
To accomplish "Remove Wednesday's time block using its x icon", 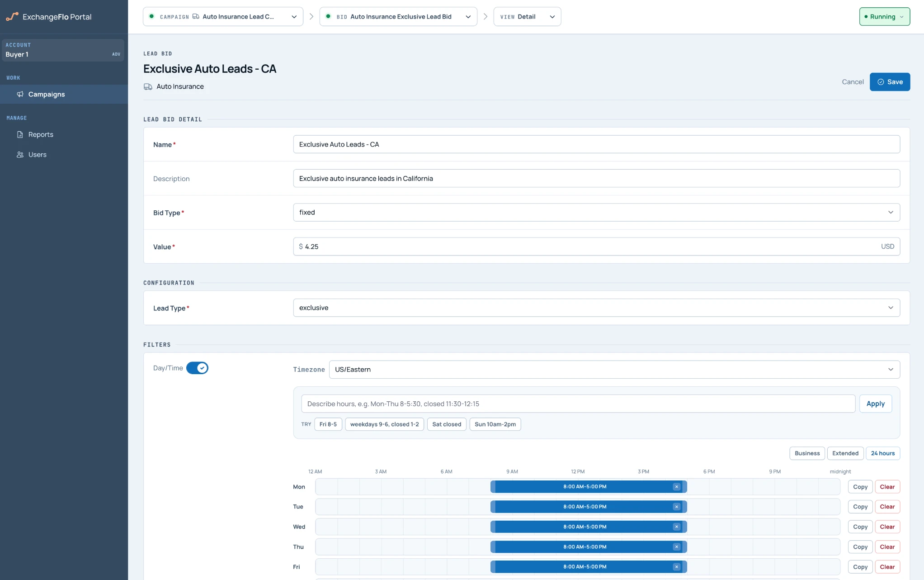I will point(676,527).
